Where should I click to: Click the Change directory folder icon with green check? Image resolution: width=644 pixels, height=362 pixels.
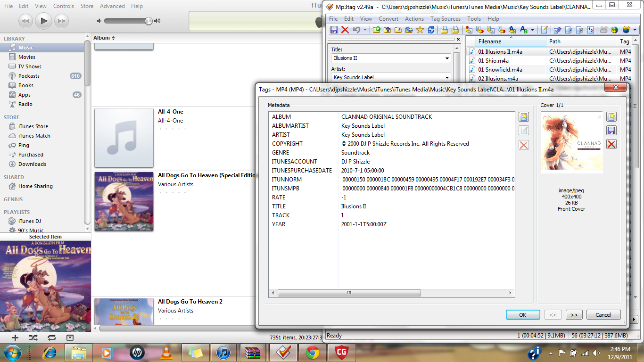click(x=376, y=30)
